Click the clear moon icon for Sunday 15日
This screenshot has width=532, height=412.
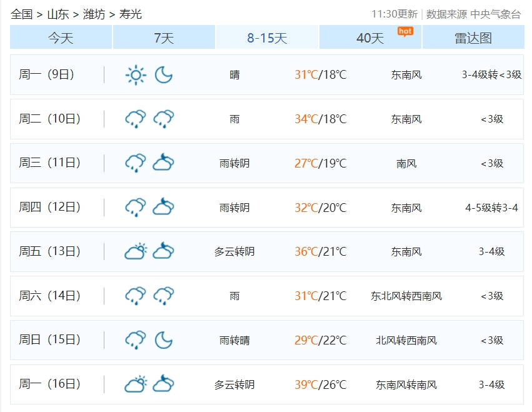coord(164,340)
